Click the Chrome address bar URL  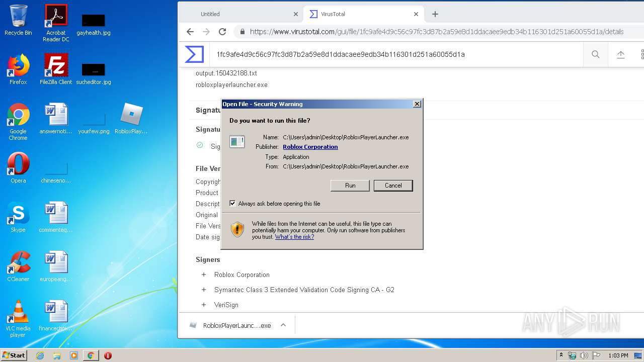pyautogui.click(x=437, y=32)
